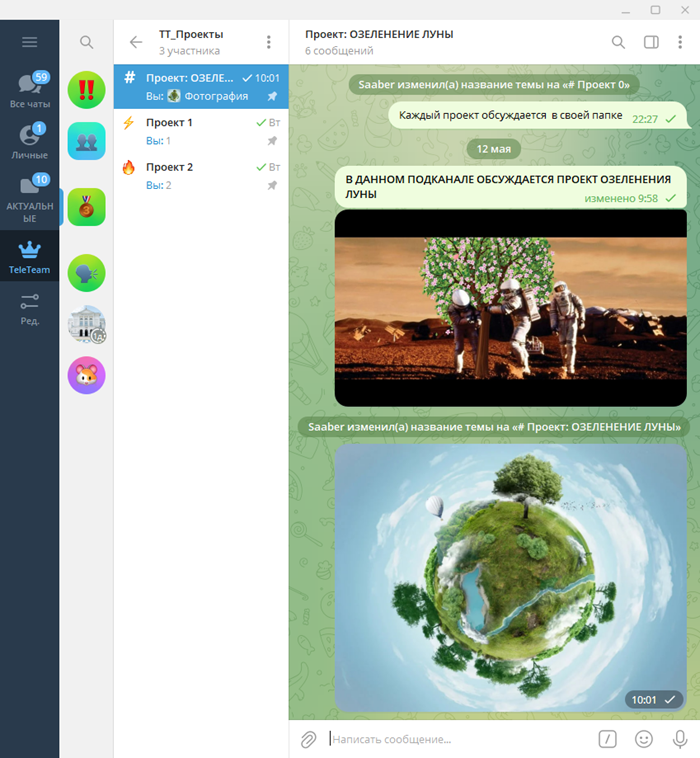This screenshot has width=700, height=758.
Task: Open the astronauts planting tree photo
Action: 510,307
